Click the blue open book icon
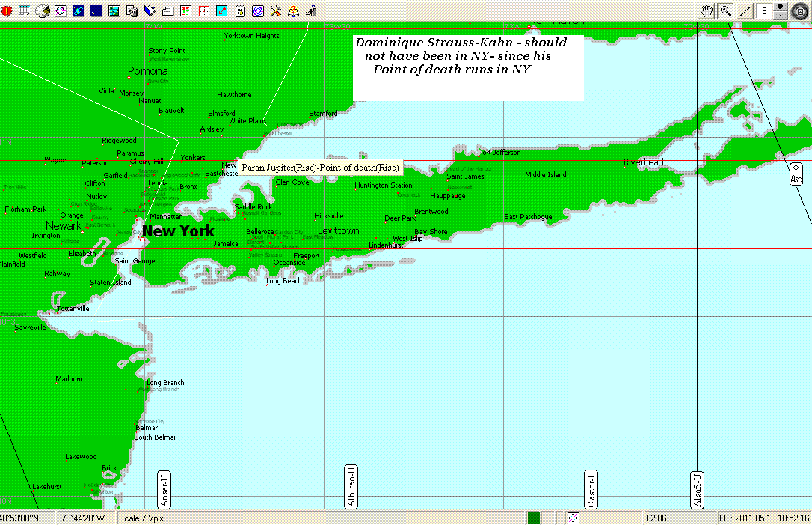Screen dimensions: 812x525 click(x=150, y=11)
